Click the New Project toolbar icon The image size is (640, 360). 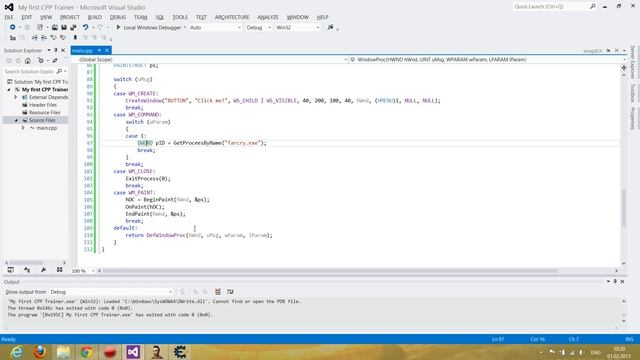coord(40,27)
